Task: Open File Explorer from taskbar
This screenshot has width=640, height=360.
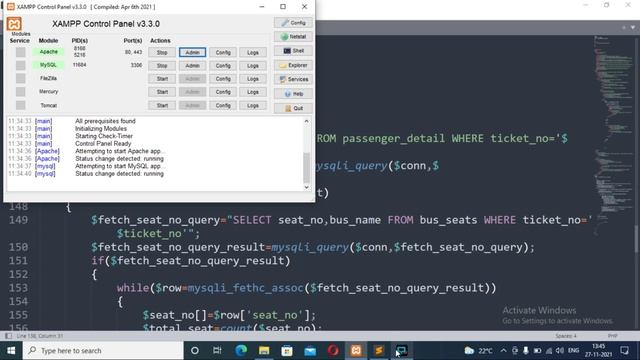Action: pos(264,351)
